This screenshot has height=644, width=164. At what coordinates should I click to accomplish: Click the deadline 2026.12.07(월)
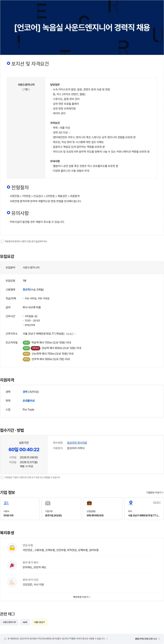point(29,462)
